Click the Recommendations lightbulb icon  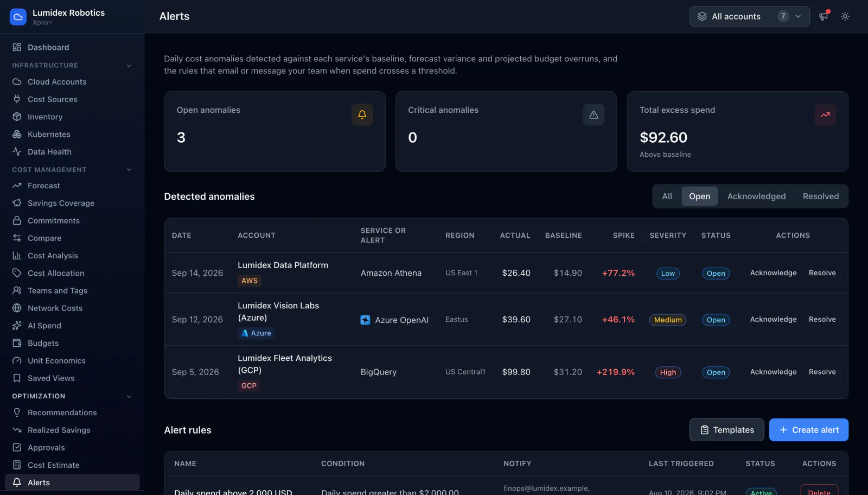pos(17,412)
